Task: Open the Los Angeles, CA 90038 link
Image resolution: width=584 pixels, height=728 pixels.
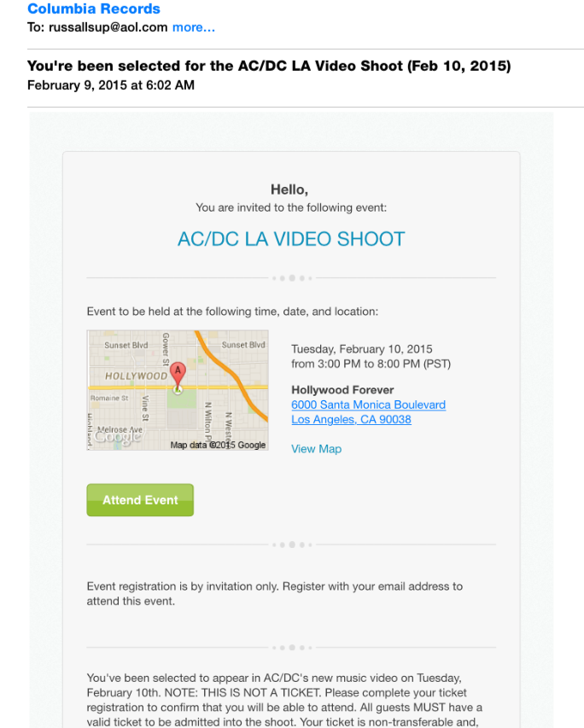Action: coord(351,420)
